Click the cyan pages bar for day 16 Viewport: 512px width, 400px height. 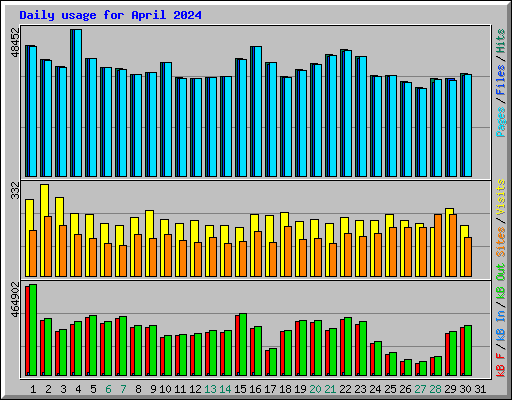point(258,111)
